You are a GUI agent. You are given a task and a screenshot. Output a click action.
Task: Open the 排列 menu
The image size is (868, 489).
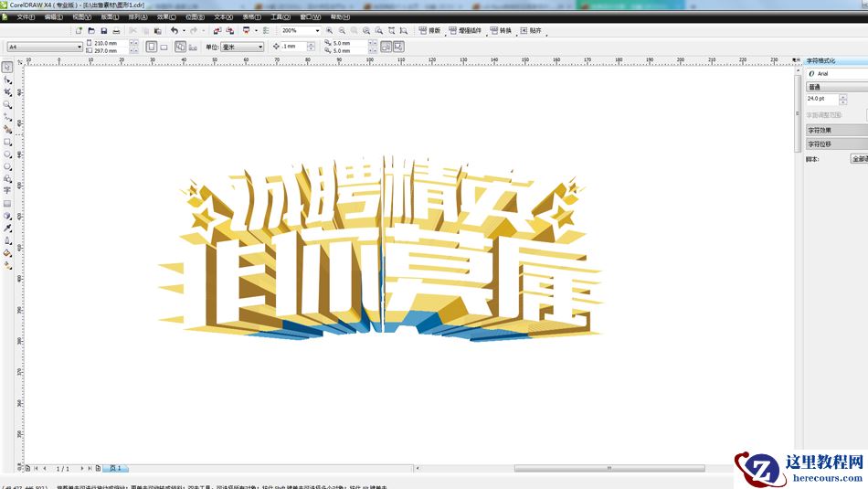(138, 17)
